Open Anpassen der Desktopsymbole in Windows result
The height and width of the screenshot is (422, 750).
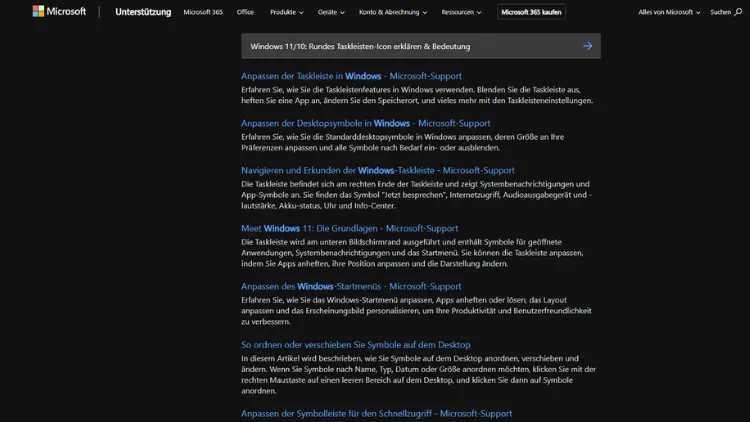click(x=365, y=123)
